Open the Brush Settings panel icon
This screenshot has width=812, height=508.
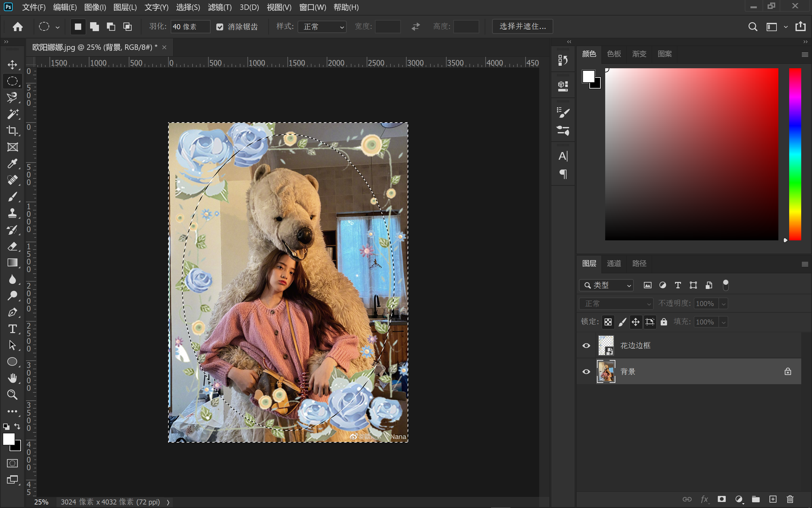coord(563,112)
